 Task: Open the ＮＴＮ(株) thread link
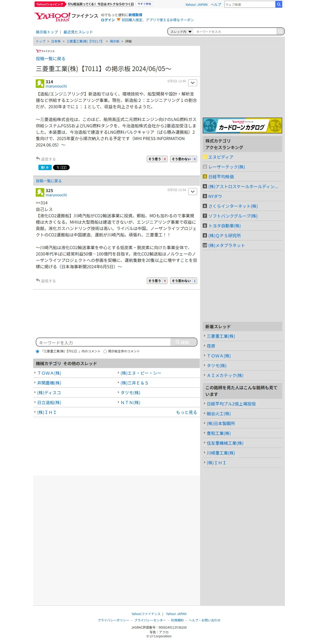click(130, 403)
